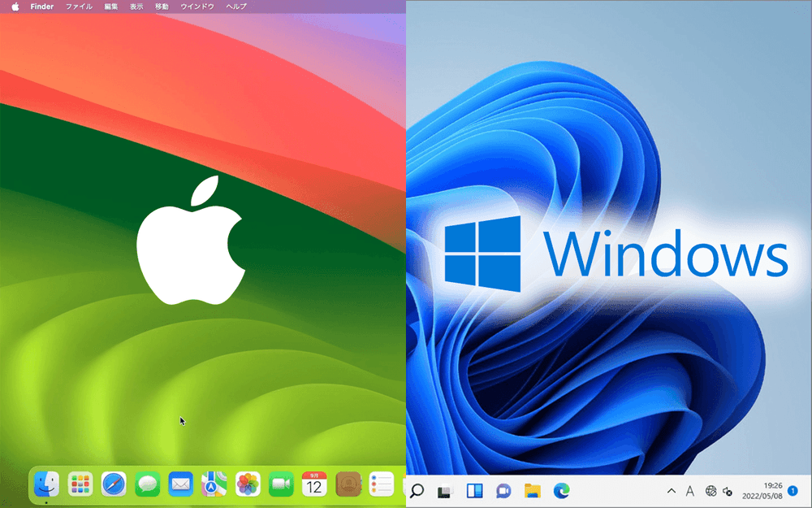Image resolution: width=812 pixels, height=508 pixels.
Task: Open the ファイル menu in the menu bar
Action: [79, 7]
